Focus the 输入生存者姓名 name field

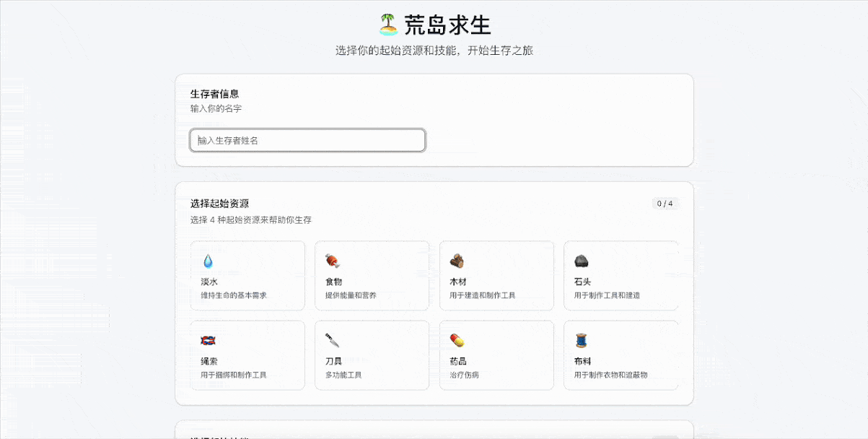pos(307,140)
